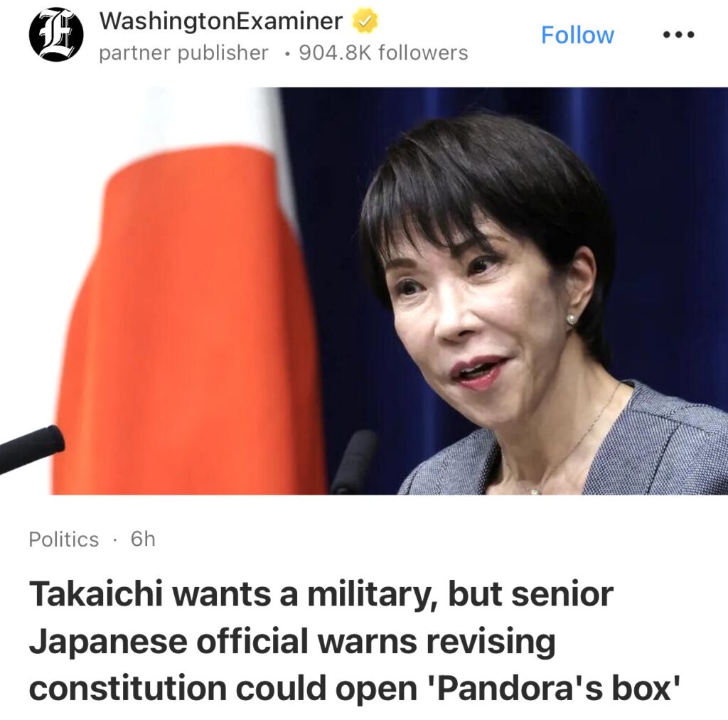Image resolution: width=728 pixels, height=720 pixels.
Task: Click the microphone on the photo's left edge
Action: pos(31,448)
